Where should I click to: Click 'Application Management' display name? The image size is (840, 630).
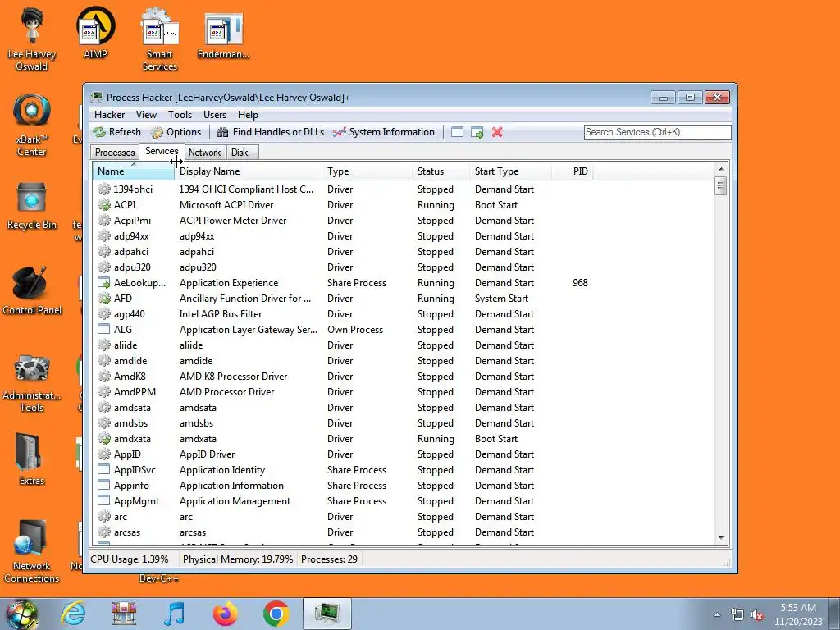[x=235, y=501]
